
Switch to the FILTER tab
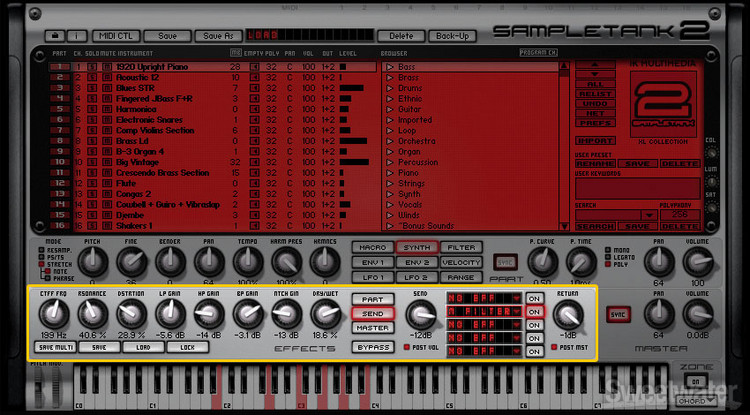[x=461, y=247]
